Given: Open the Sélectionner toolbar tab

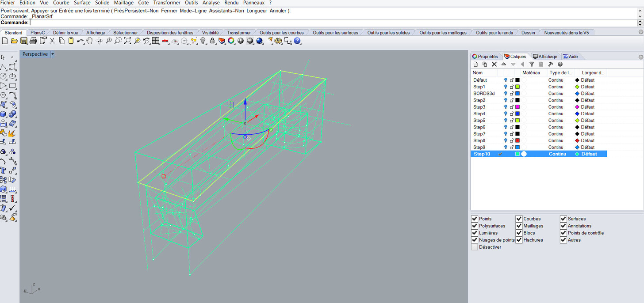Looking at the screenshot, I should (x=125, y=33).
